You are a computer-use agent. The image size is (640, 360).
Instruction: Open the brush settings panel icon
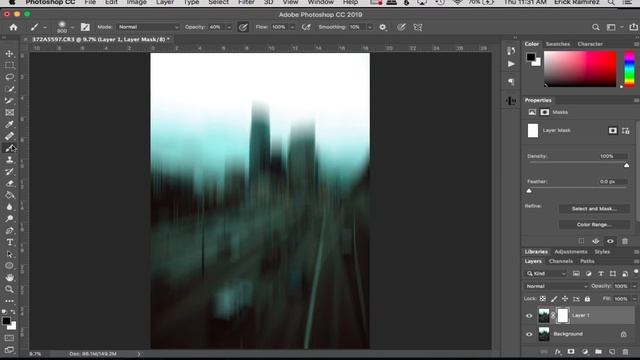[85, 27]
